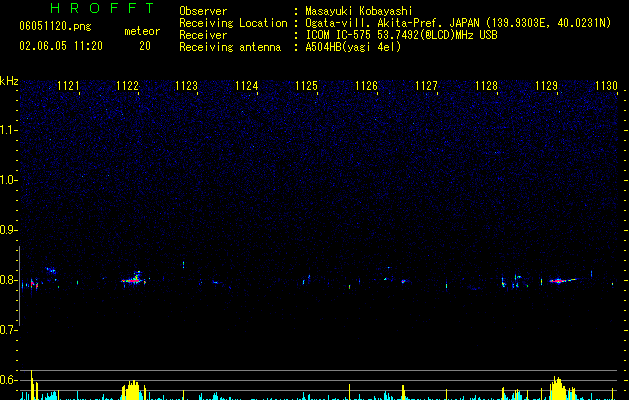This screenshot has height=400, width=629.
Task: Click the 1.0 kHz axis label
Action: coord(9,180)
